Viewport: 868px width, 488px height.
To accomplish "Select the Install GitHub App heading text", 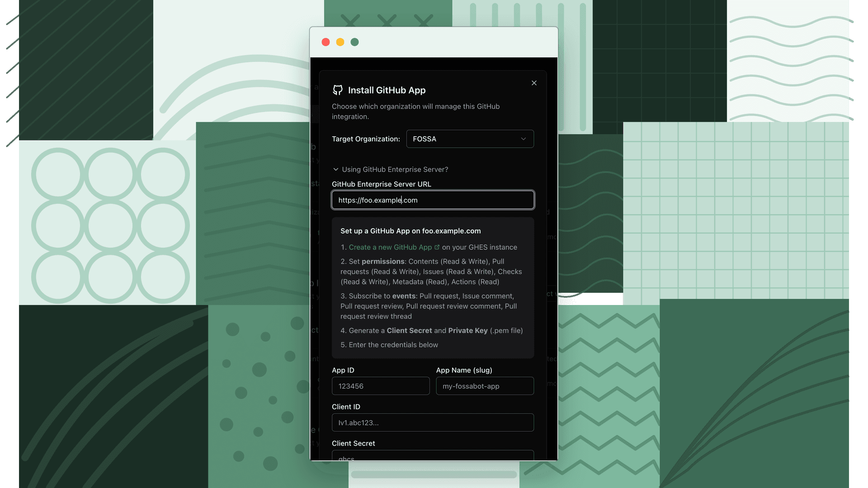I will (387, 90).
